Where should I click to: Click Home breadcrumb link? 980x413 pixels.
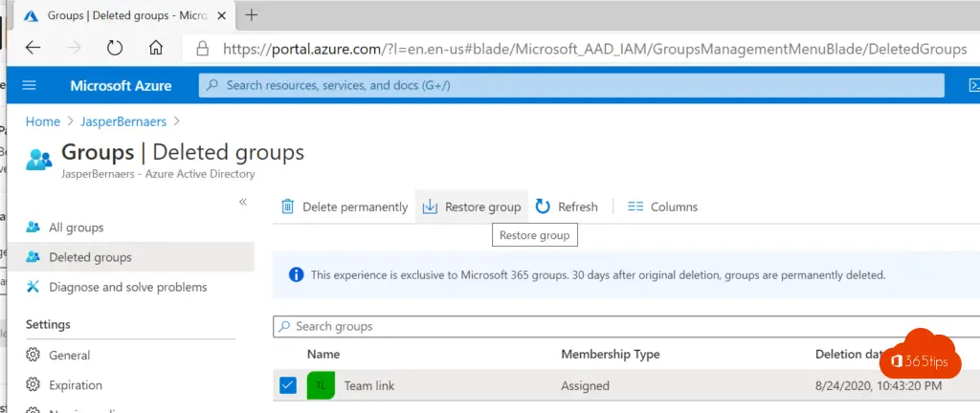(x=43, y=121)
